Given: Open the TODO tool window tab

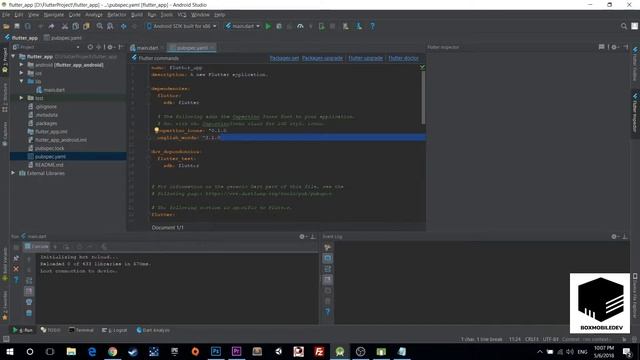Looking at the screenshot, I should pos(51,330).
